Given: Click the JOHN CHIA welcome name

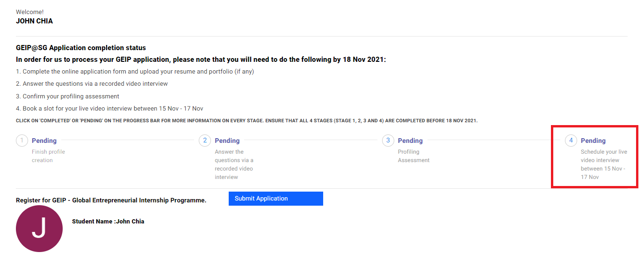Looking at the screenshot, I should click(x=35, y=21).
